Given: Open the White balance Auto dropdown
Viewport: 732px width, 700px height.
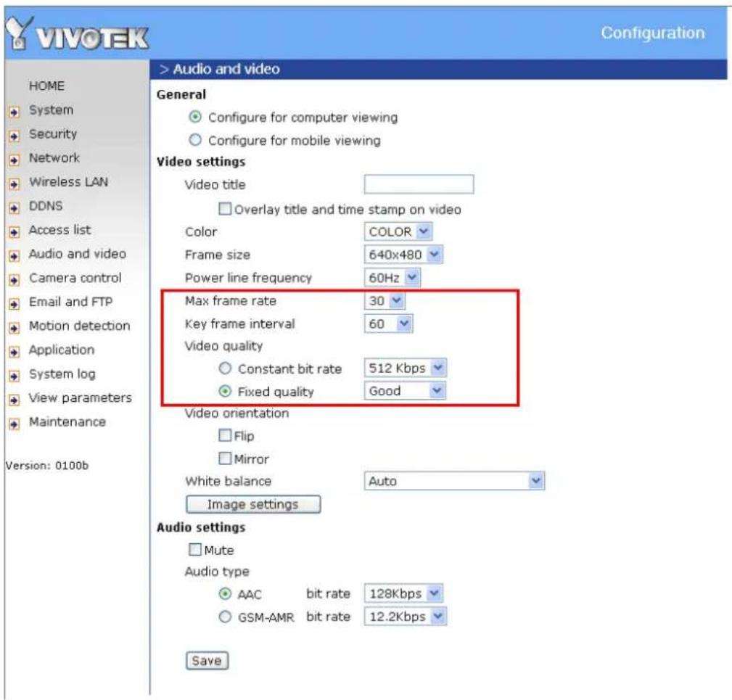Looking at the screenshot, I should click(x=454, y=481).
